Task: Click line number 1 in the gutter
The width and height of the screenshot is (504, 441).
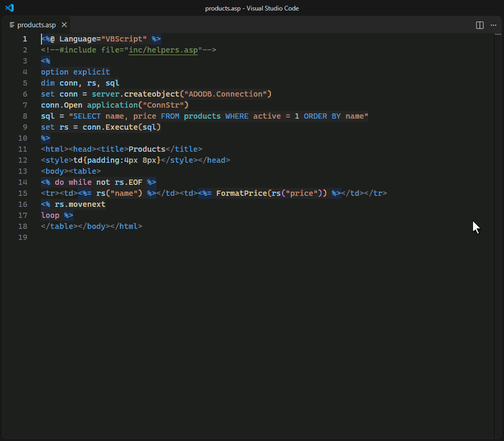Action: pos(25,39)
